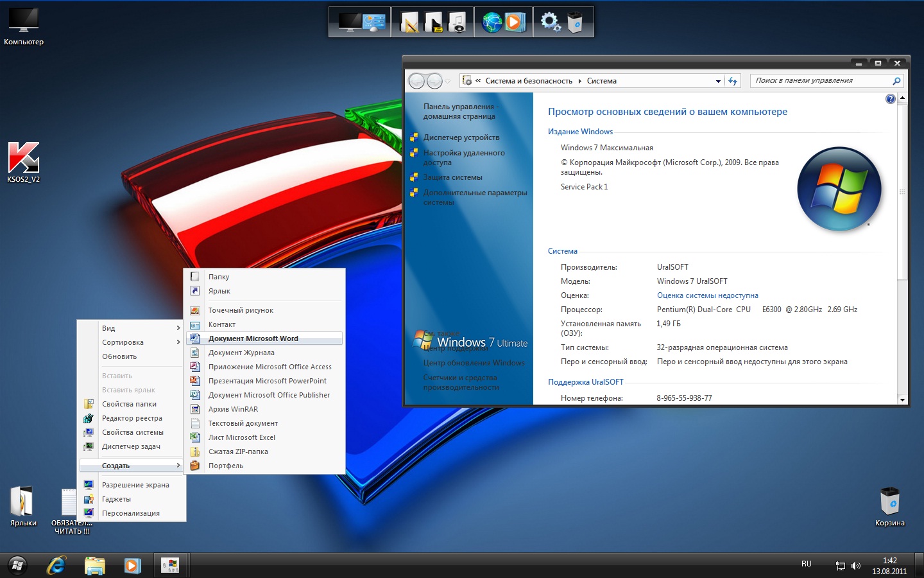Screen dimensions: 924x578
Task: Select Архив WinRAR in Создать submenu
Action: [x=264, y=409]
